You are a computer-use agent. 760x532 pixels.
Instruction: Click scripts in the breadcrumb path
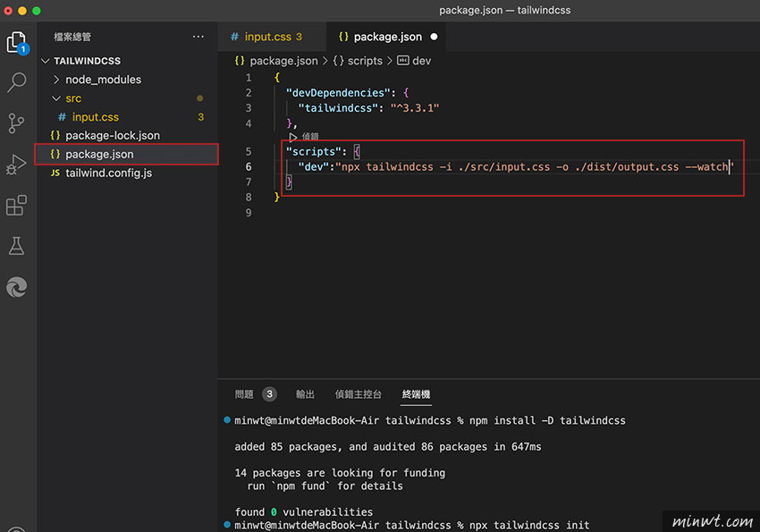(x=365, y=61)
